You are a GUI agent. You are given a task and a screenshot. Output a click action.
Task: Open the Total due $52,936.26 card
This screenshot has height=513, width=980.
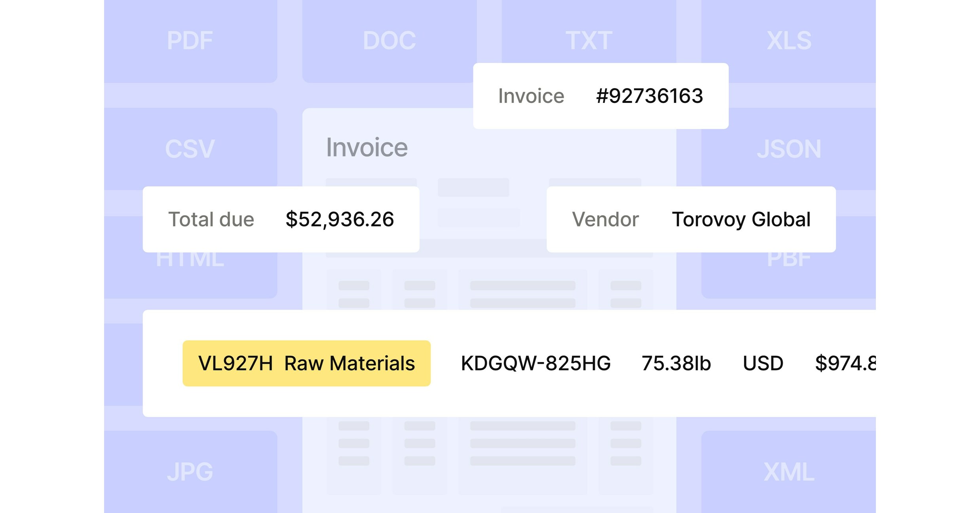coord(281,219)
